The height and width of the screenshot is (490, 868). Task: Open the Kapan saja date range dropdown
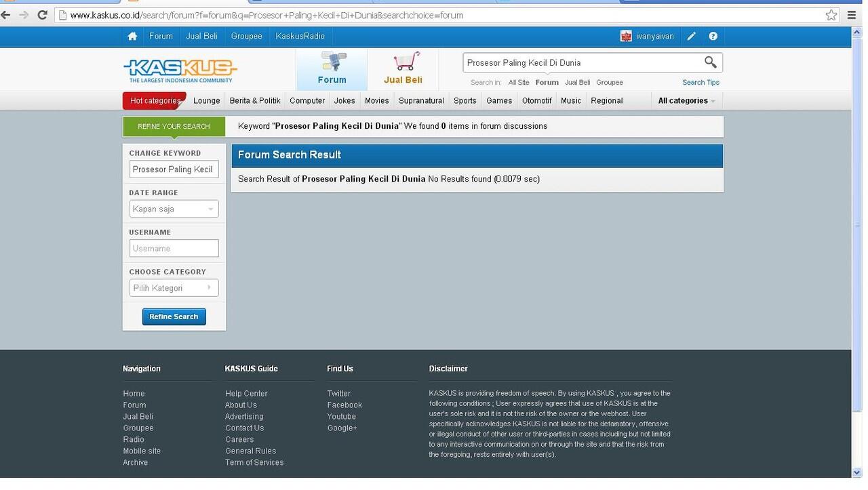pos(174,209)
